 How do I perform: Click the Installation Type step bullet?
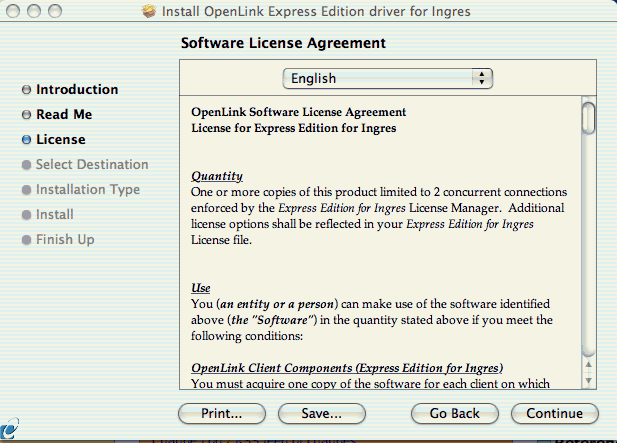tap(26, 190)
